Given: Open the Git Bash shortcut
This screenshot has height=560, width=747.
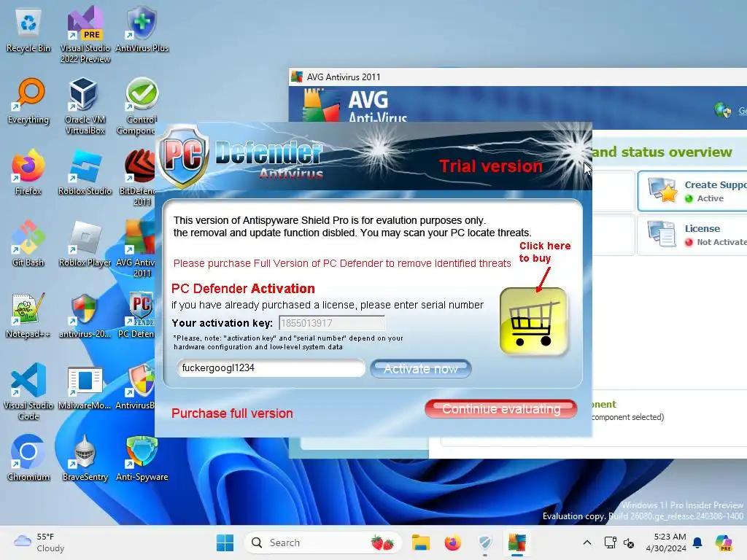Looking at the screenshot, I should [x=28, y=244].
